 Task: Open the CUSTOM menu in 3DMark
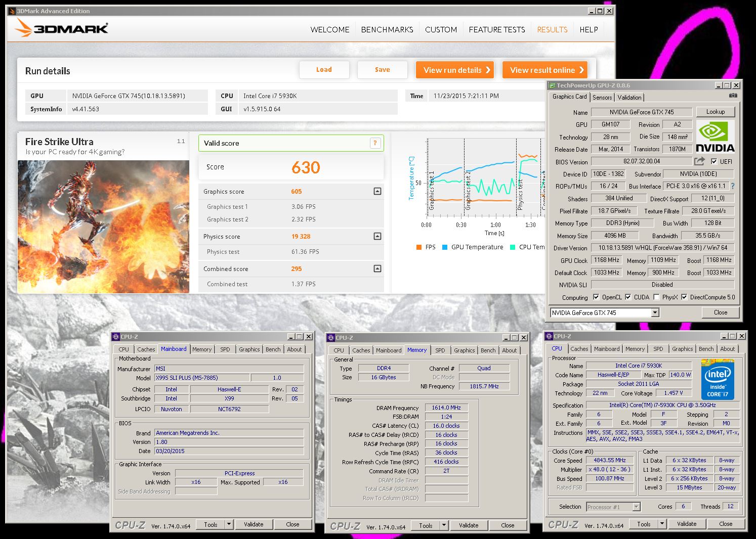441,30
